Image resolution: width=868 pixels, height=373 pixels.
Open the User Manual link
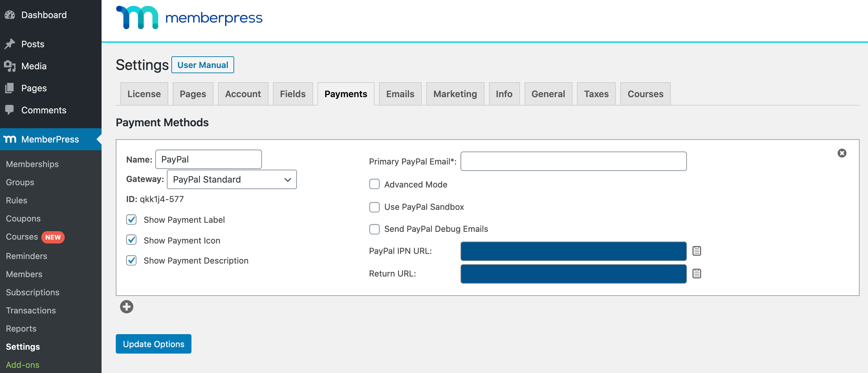pyautogui.click(x=203, y=65)
